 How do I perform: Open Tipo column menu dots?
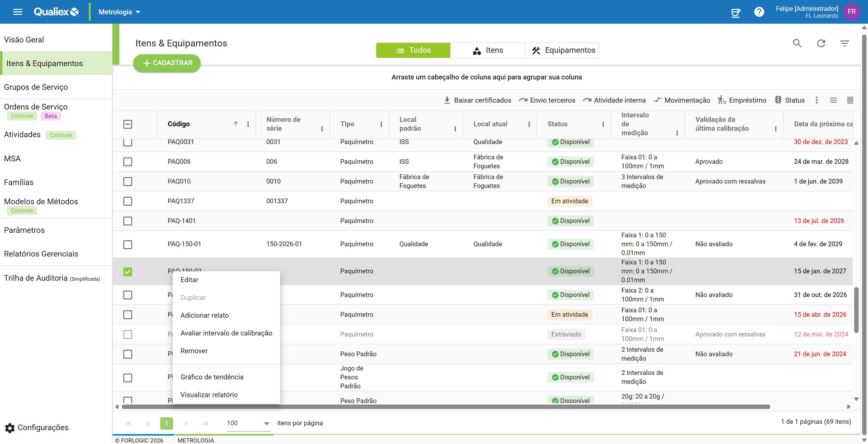coord(381,124)
